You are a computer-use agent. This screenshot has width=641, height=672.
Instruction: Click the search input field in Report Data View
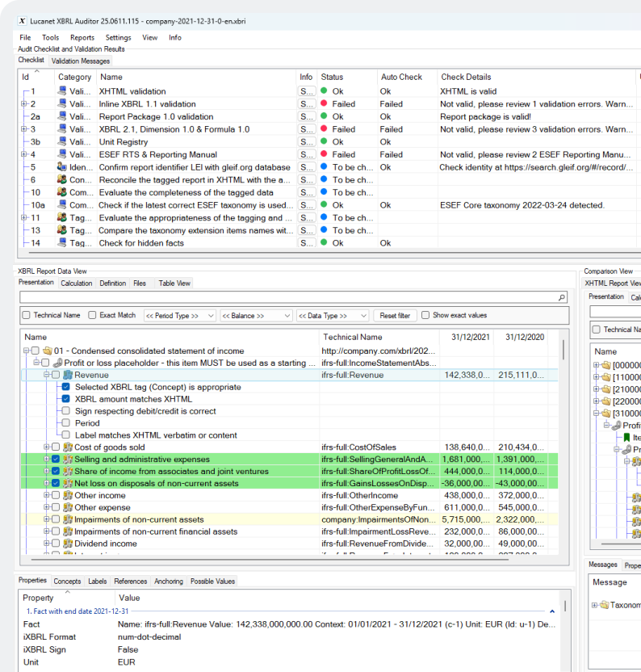point(287,298)
